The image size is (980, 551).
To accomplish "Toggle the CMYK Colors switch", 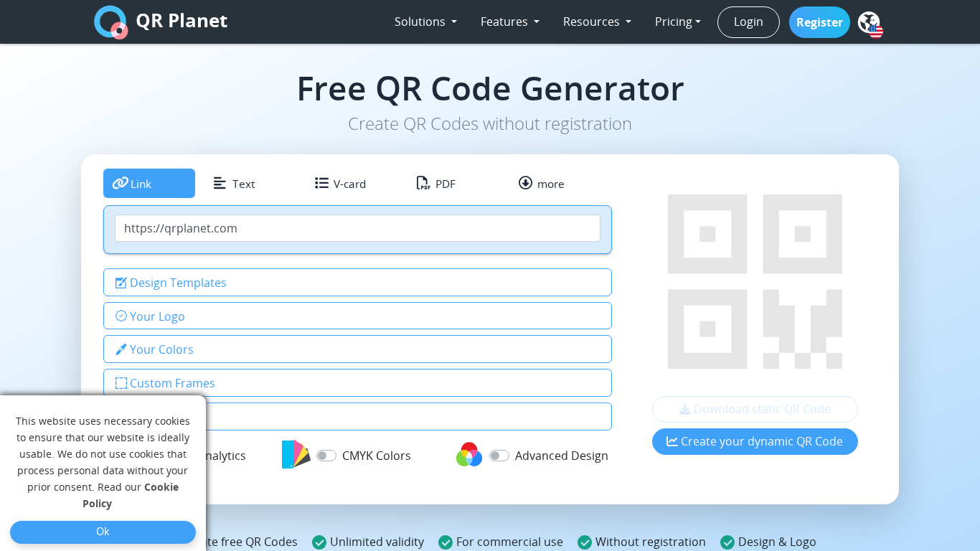I will 326,456.
